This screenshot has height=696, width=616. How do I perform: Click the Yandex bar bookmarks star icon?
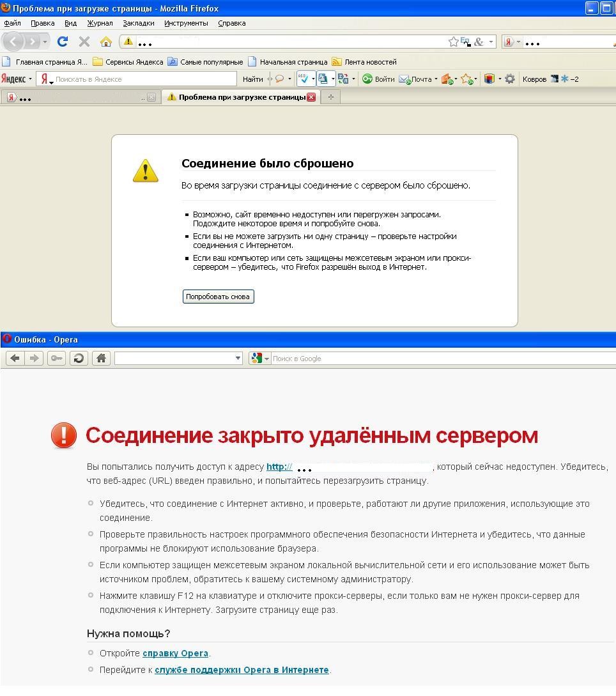pyautogui.click(x=466, y=79)
